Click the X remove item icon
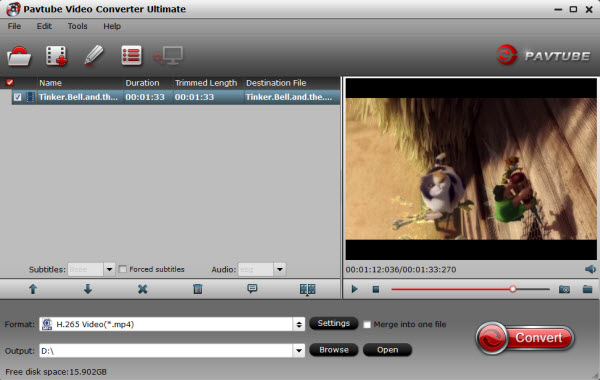Screen dimensions: 600x380 (142, 289)
